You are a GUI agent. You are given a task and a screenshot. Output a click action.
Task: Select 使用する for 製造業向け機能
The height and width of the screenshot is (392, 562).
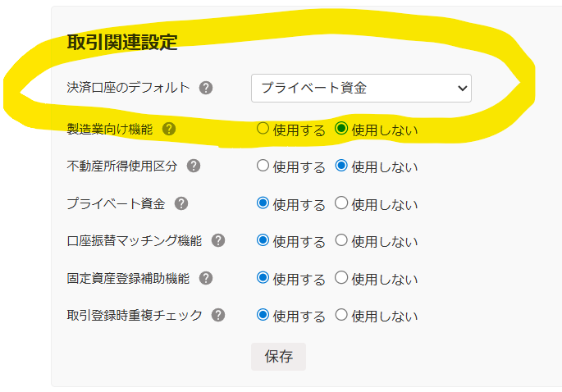pos(263,129)
